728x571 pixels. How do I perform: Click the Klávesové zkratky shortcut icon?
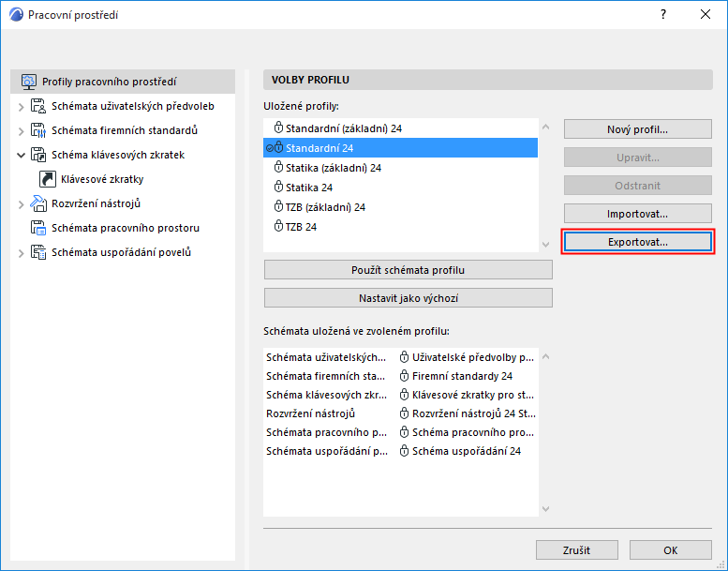47,179
